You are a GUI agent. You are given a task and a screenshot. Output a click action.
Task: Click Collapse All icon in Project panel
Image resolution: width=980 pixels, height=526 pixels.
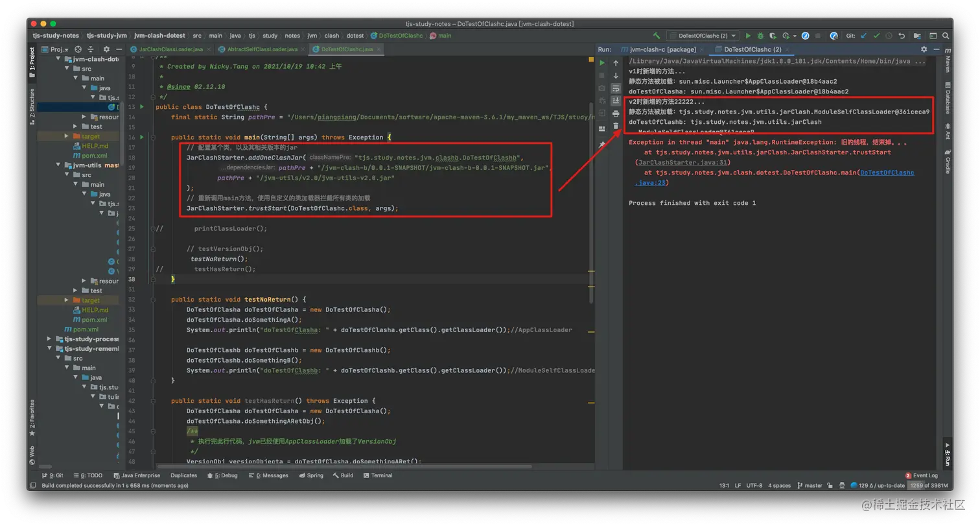coord(91,49)
